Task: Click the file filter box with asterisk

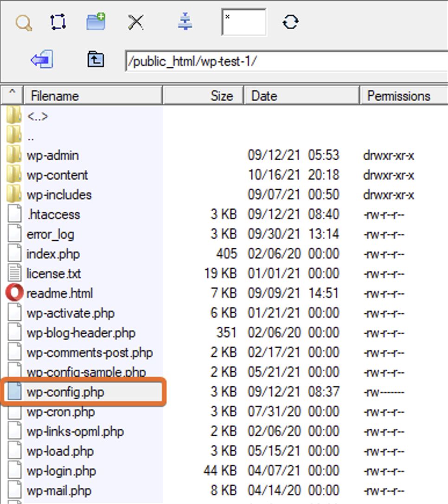Action: [244, 22]
